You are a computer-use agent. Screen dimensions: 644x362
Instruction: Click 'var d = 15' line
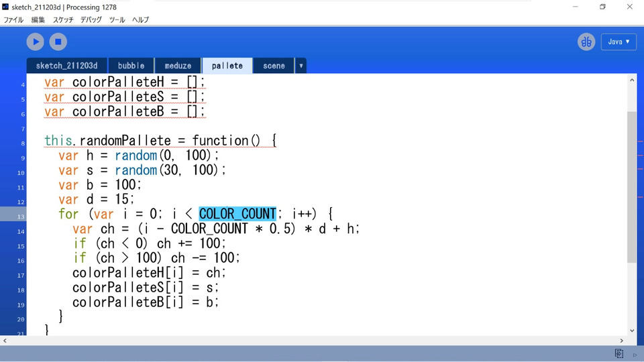point(96,200)
